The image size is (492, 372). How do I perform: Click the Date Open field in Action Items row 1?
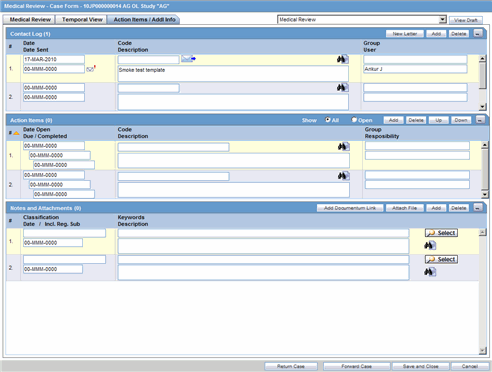[54, 146]
